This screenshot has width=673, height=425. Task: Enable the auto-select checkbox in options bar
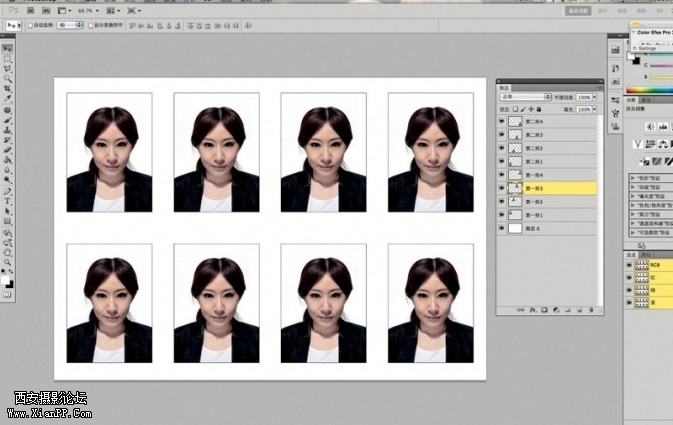(x=30, y=25)
